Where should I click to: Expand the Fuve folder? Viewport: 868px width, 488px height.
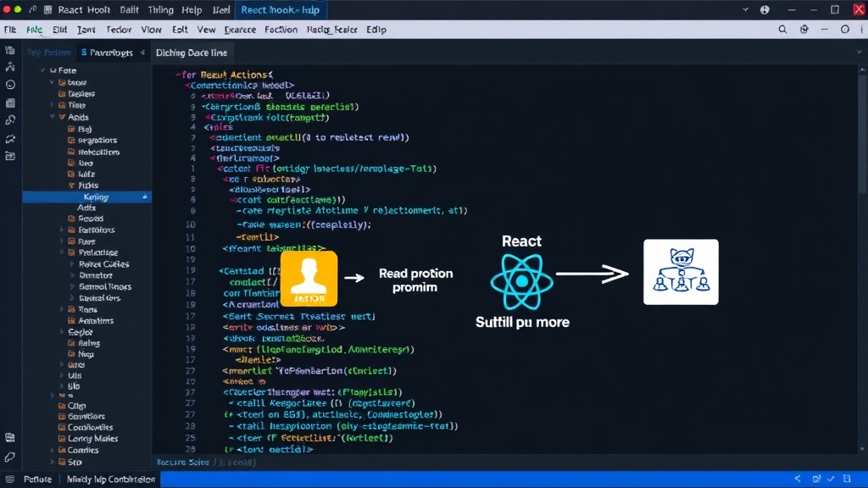point(62,241)
